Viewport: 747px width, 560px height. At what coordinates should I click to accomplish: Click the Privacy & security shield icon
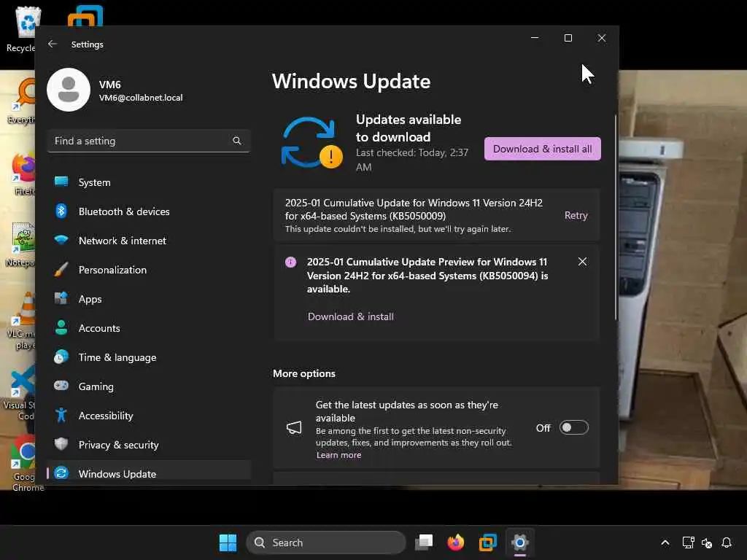(x=61, y=444)
